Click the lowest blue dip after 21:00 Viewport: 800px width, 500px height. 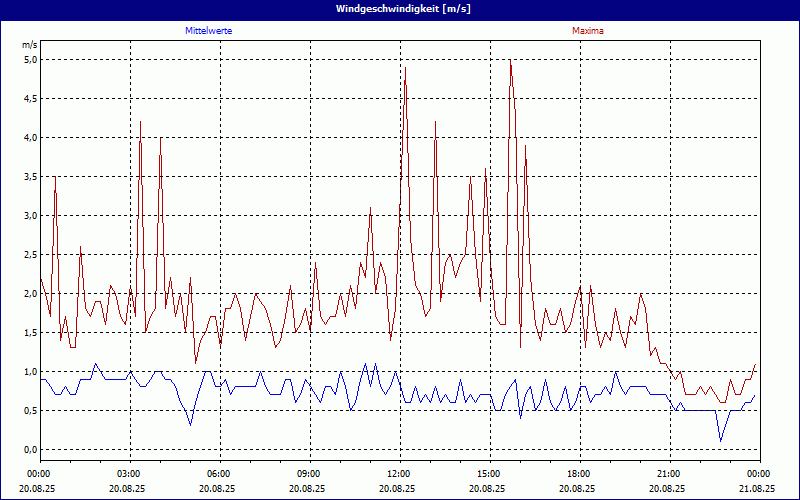click(x=720, y=440)
